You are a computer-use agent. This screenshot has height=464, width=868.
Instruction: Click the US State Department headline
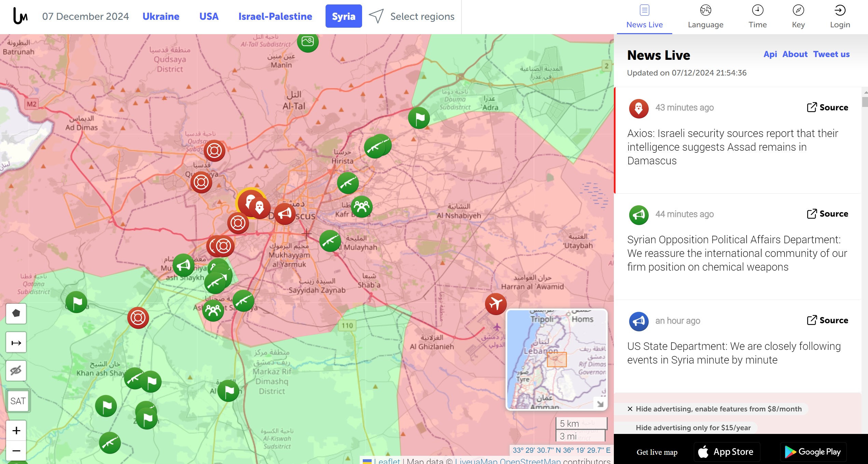point(734,353)
